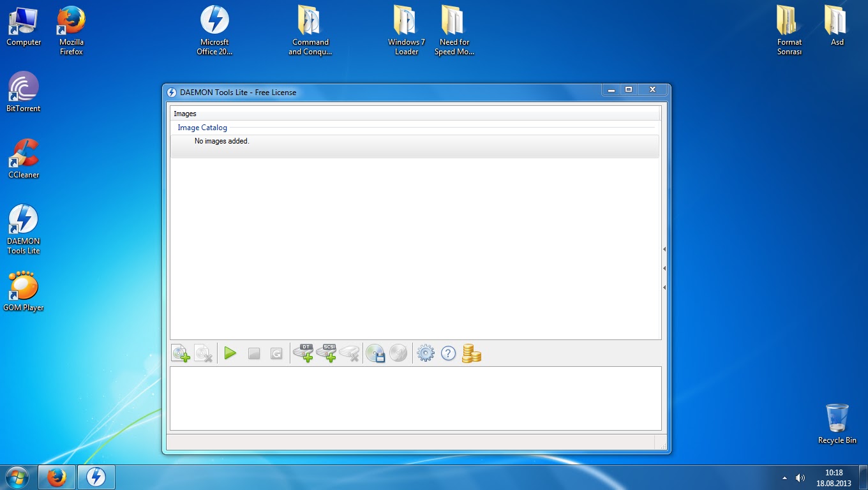This screenshot has width=868, height=490.
Task: Open the Make Disc Image tool
Action: pyautogui.click(x=375, y=353)
